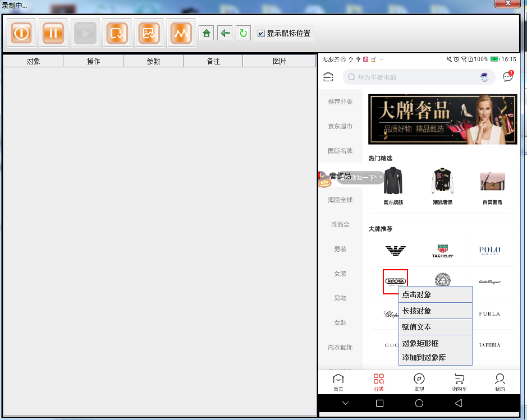Select 京东超市 in the category sidebar
The width and height of the screenshot is (527, 420).
click(x=340, y=126)
